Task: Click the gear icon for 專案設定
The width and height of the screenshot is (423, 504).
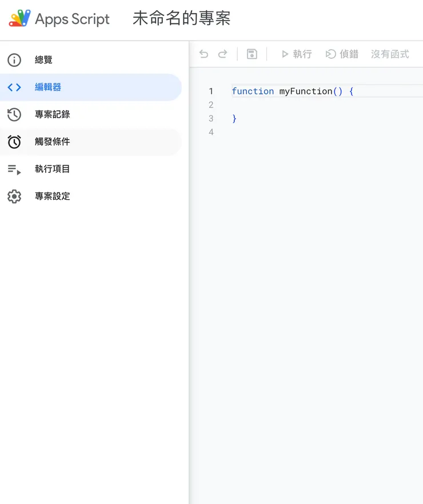Action: coord(14,196)
